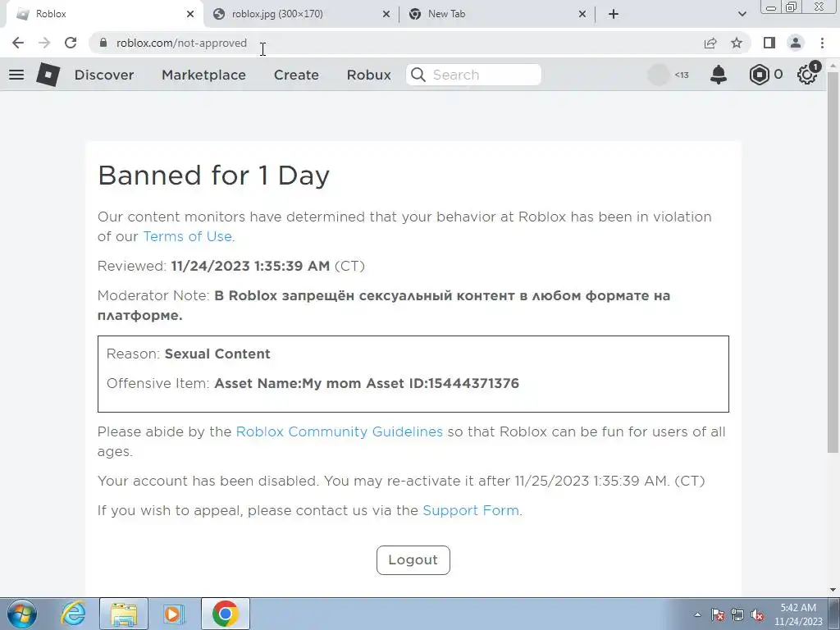840x630 pixels.
Task: Click the user avatar circle
Action: point(659,75)
